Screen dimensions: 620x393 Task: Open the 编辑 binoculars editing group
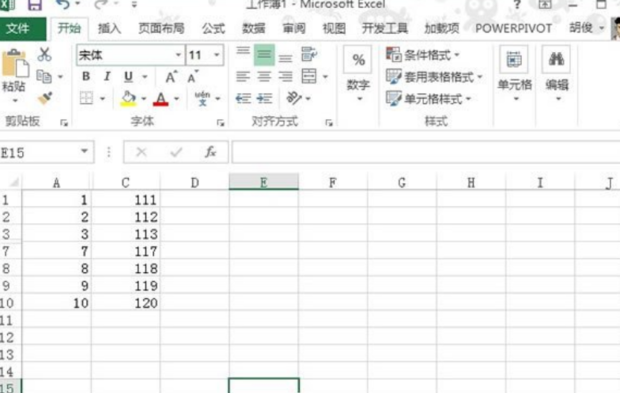[557, 73]
